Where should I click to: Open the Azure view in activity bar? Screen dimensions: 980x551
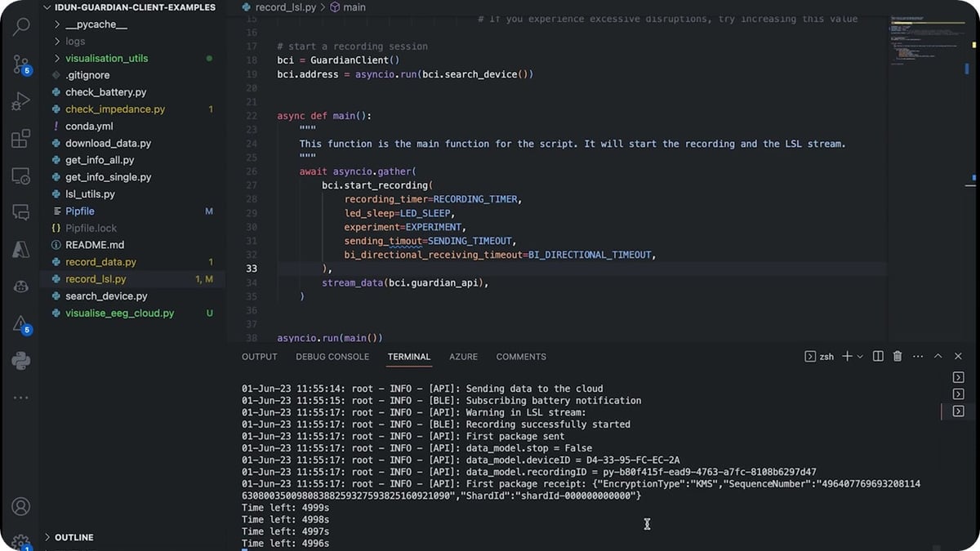pyautogui.click(x=21, y=250)
